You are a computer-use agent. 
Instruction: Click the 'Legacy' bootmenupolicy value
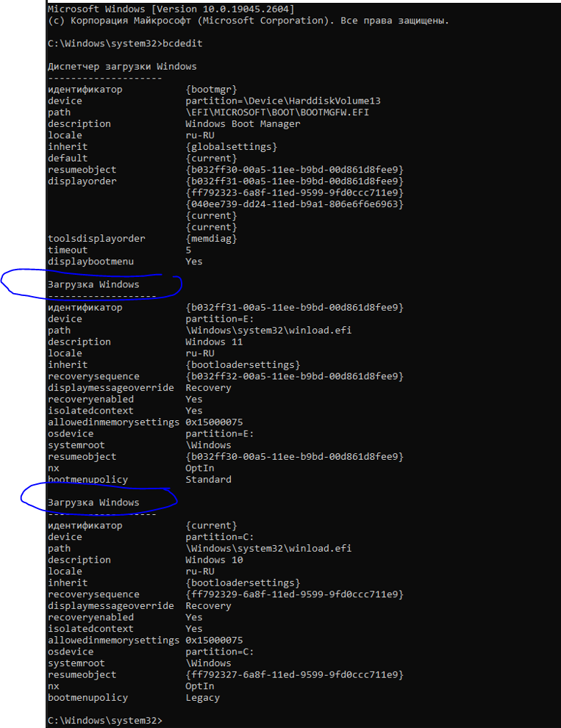pyautogui.click(x=203, y=698)
